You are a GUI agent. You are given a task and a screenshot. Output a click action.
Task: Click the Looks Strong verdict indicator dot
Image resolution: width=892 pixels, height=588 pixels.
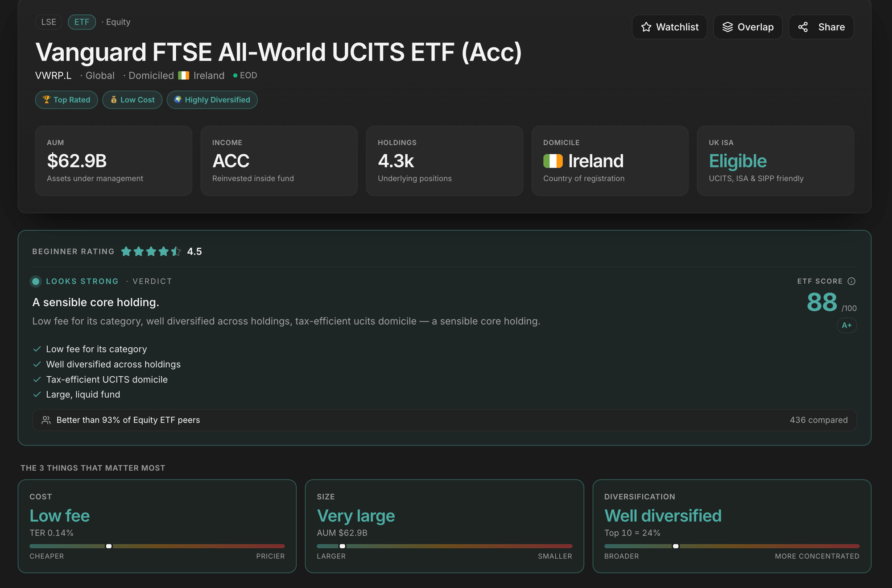click(36, 281)
